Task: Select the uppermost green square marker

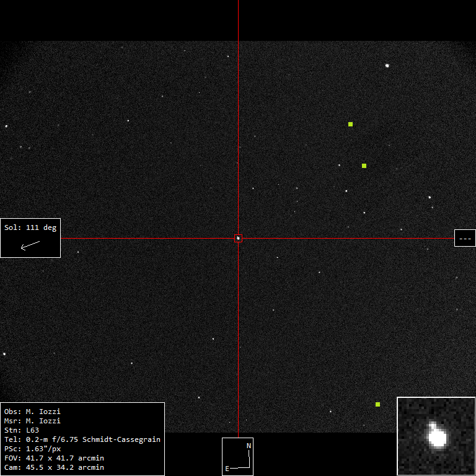Action: [350, 124]
